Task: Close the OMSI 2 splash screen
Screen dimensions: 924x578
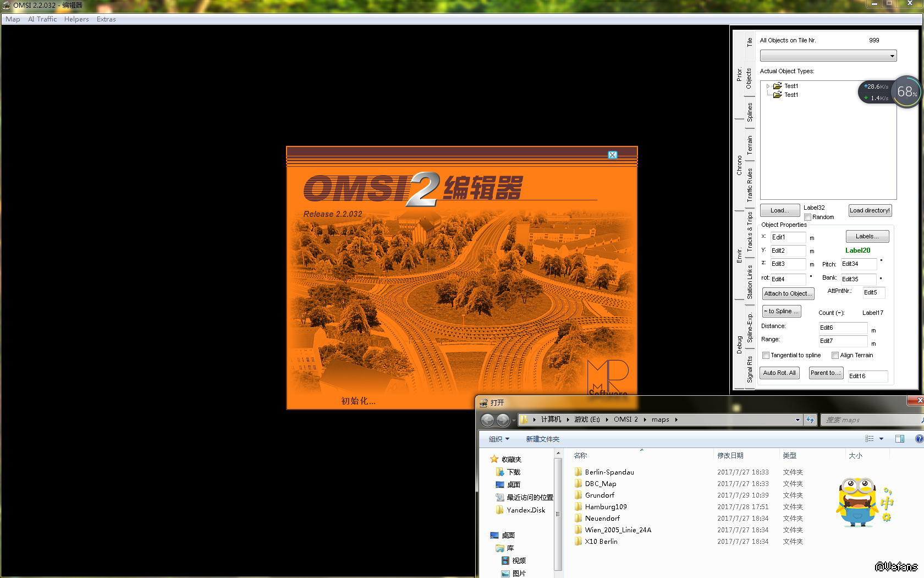Action: 612,155
